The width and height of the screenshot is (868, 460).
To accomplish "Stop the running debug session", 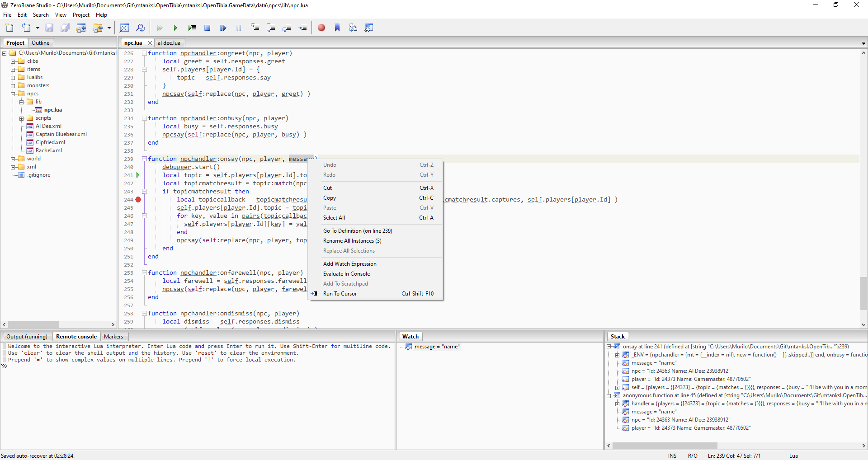I will (x=207, y=28).
